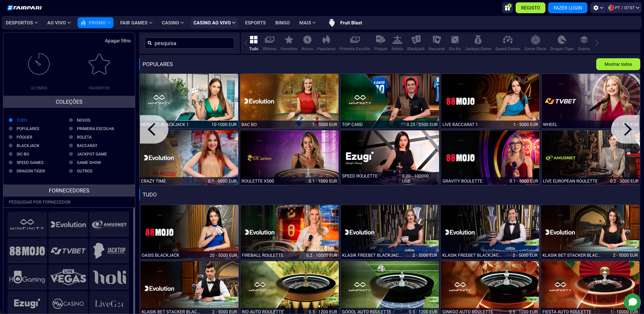This screenshot has width=644, height=314.
Task: Select the PÓQUER radio button
Action: (10, 137)
